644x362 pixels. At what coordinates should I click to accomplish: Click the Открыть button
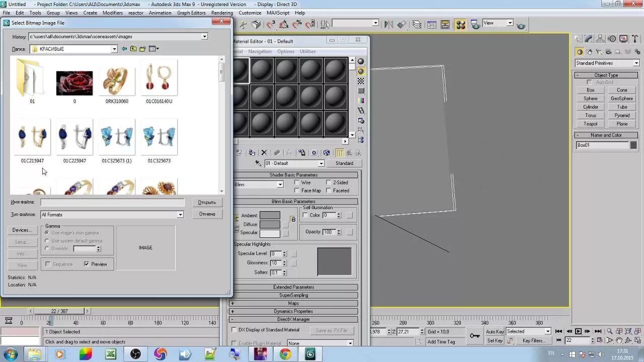(x=207, y=202)
